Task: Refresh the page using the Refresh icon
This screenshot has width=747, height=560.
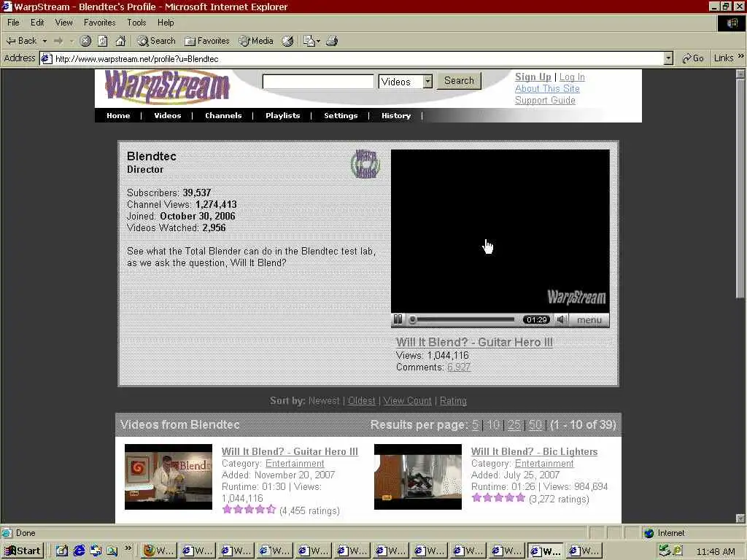Action: [102, 41]
